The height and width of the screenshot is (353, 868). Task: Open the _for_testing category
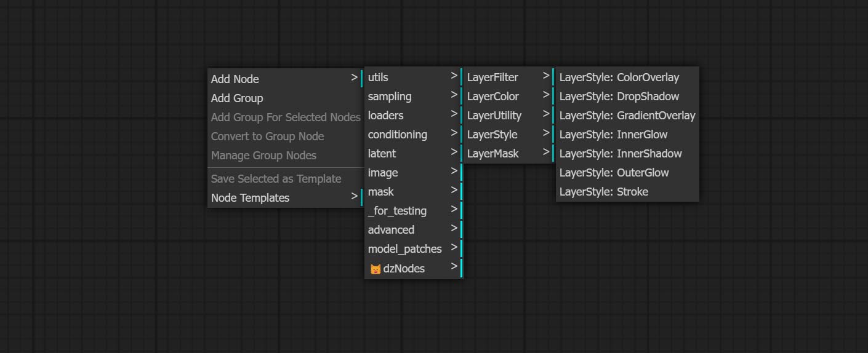[397, 211]
